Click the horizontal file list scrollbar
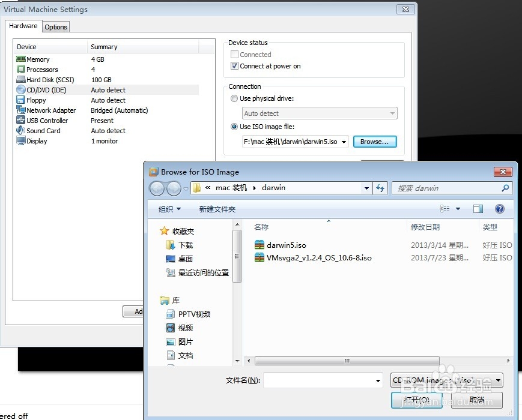522x420 pixels. (x=347, y=361)
